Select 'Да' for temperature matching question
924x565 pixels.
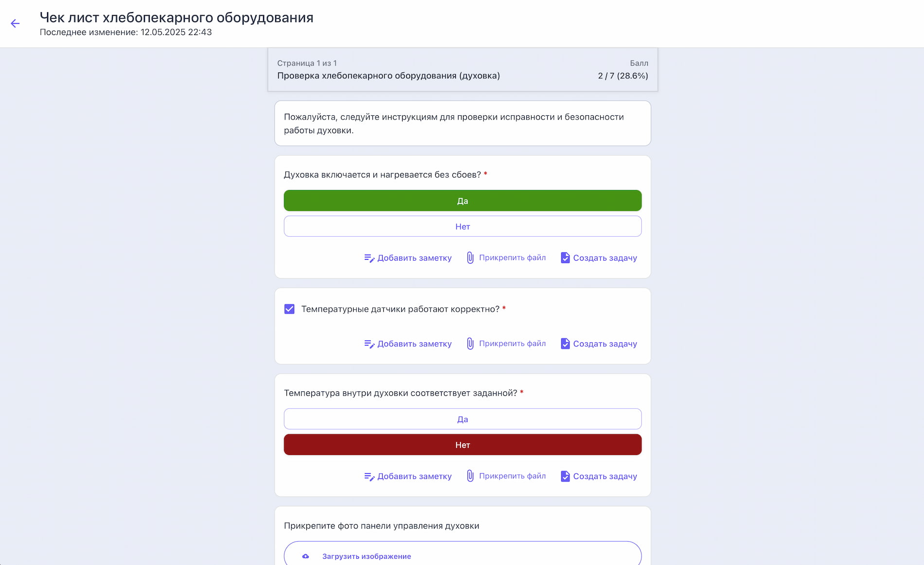click(462, 419)
